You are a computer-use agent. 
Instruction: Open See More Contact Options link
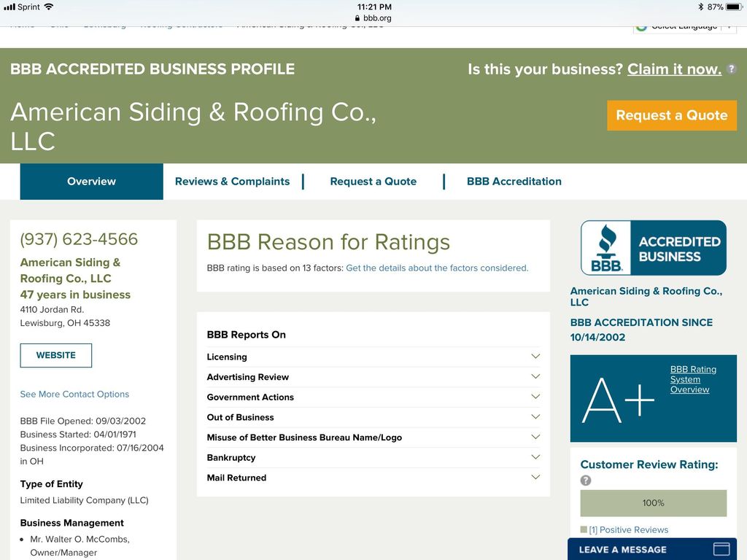(74, 394)
